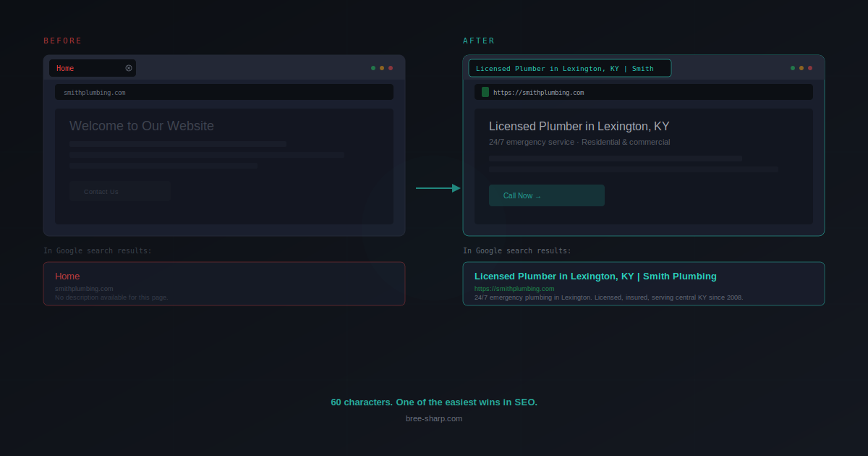The width and height of the screenshot is (868, 456).
Task: Click the green dot in the Before window
Action: tap(373, 68)
